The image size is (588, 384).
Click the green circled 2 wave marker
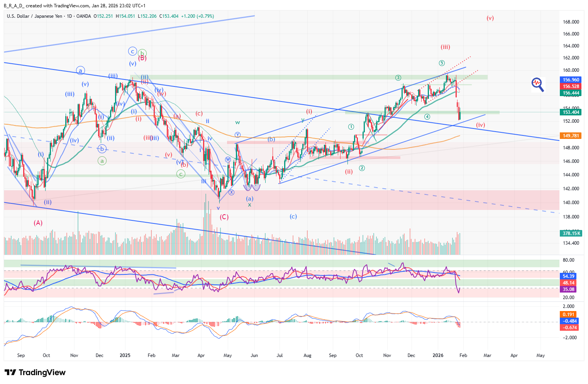(362, 168)
